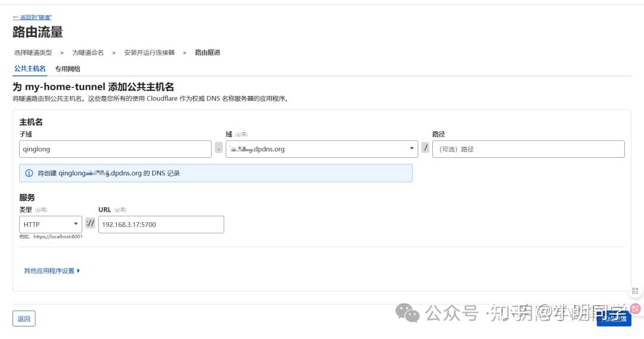Click the 返回 button
Viewport: 644px width, 339px height.
[24, 319]
